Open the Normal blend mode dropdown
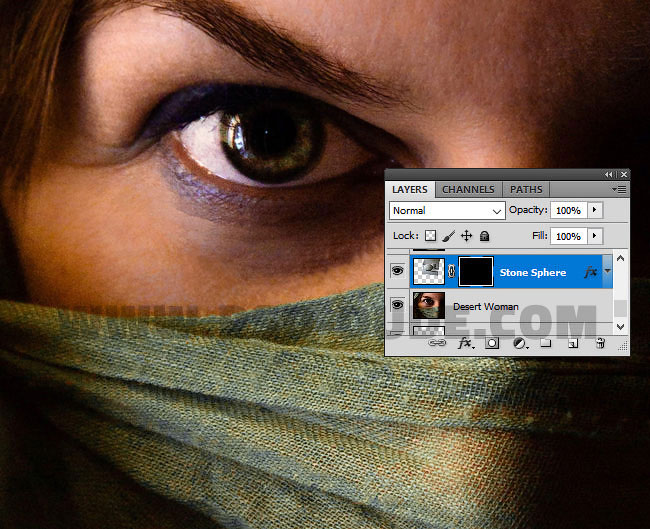Screen dimensions: 650x529 point(447,211)
